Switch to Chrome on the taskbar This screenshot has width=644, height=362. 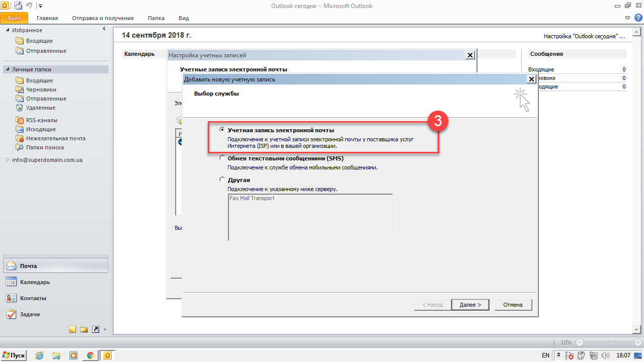pyautogui.click(x=91, y=355)
